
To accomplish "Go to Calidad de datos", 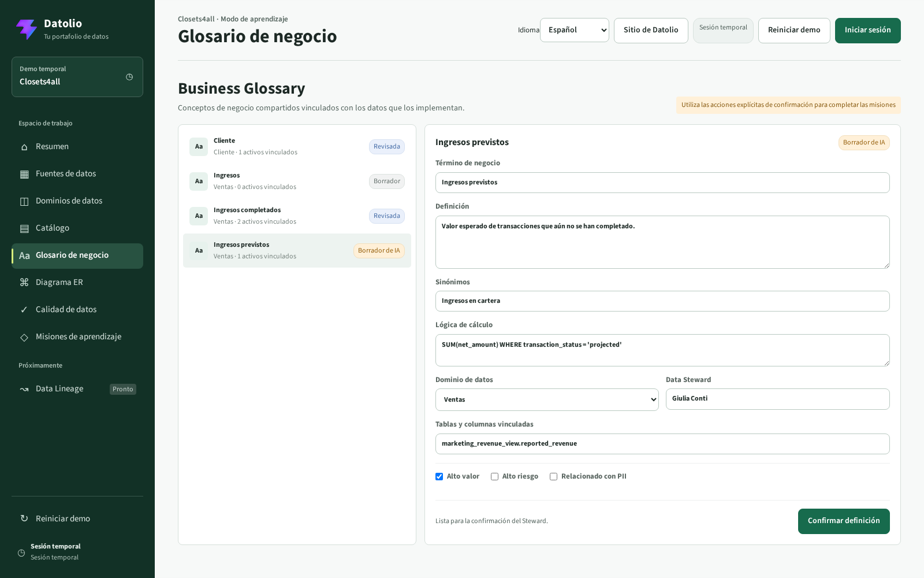I will [77, 310].
